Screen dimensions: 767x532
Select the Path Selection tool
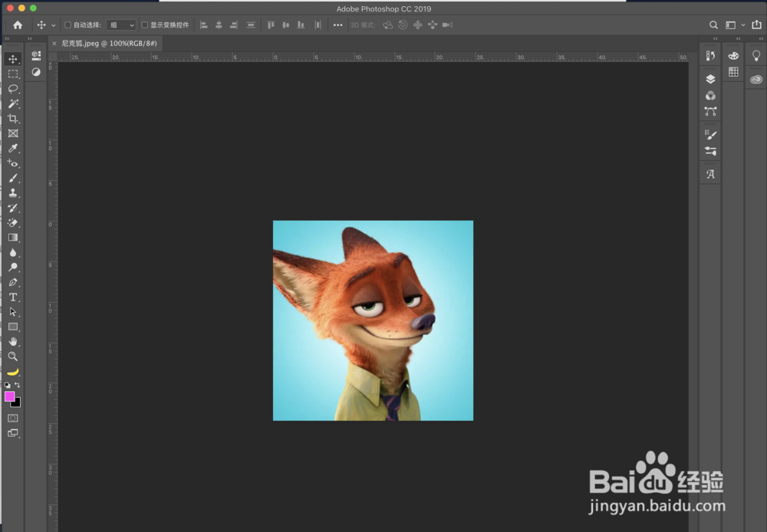pyautogui.click(x=13, y=312)
